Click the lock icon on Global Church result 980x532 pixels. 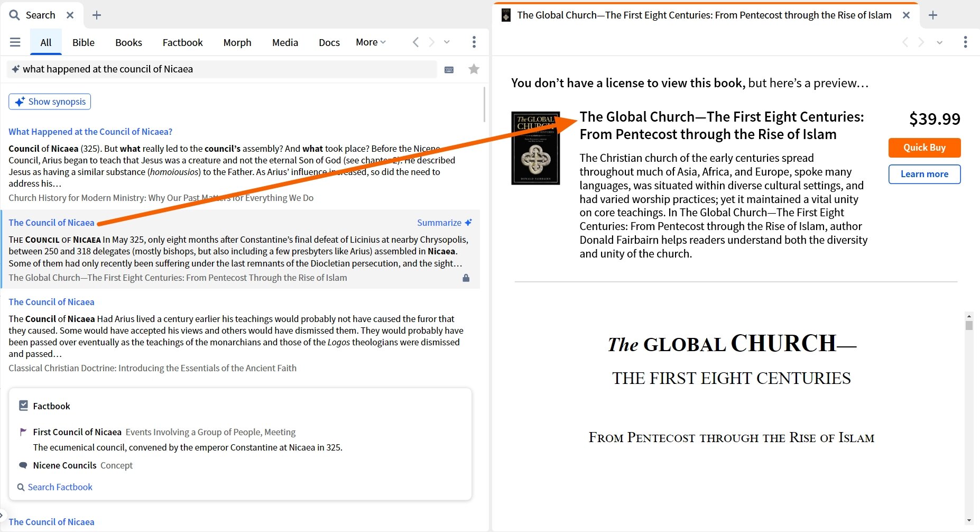tap(466, 278)
